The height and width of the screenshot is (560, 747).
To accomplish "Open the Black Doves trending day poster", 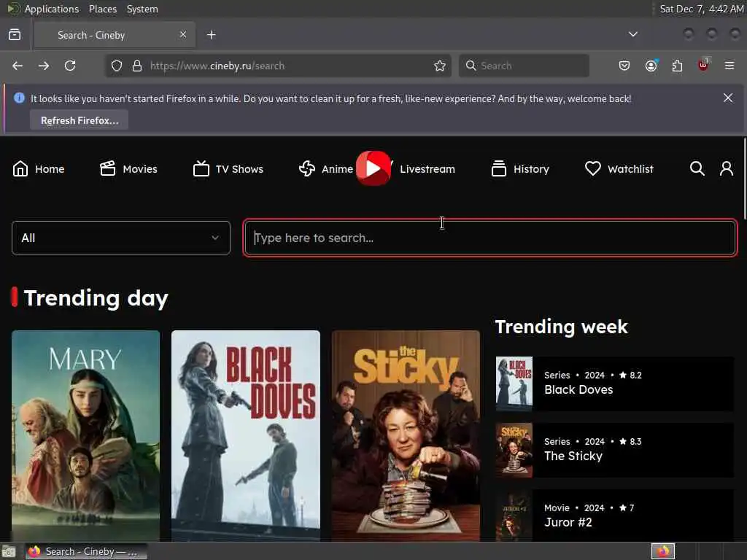I will [246, 435].
